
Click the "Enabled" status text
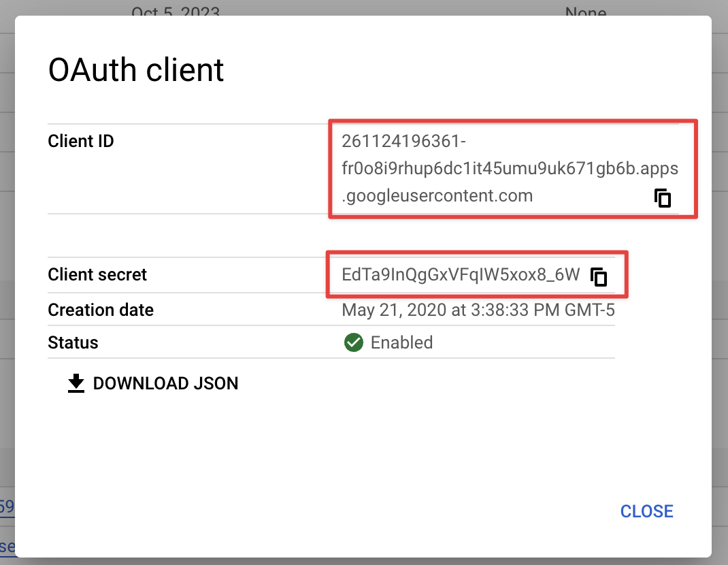[401, 342]
